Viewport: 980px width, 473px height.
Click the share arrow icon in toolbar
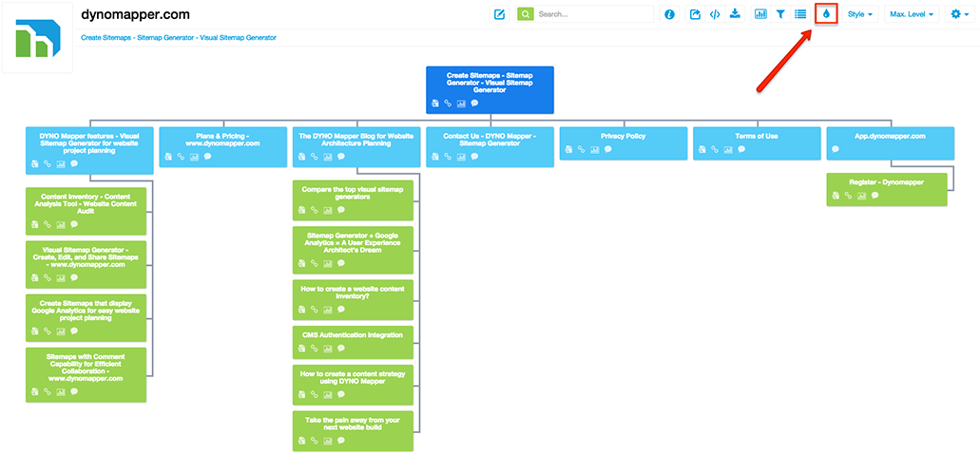695,13
